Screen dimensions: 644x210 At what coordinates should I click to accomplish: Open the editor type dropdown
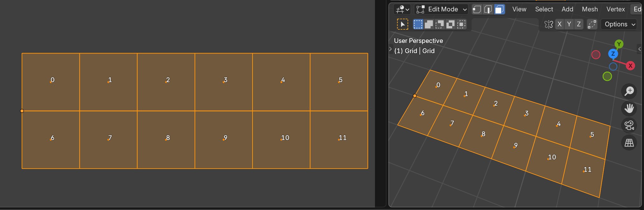(402, 10)
